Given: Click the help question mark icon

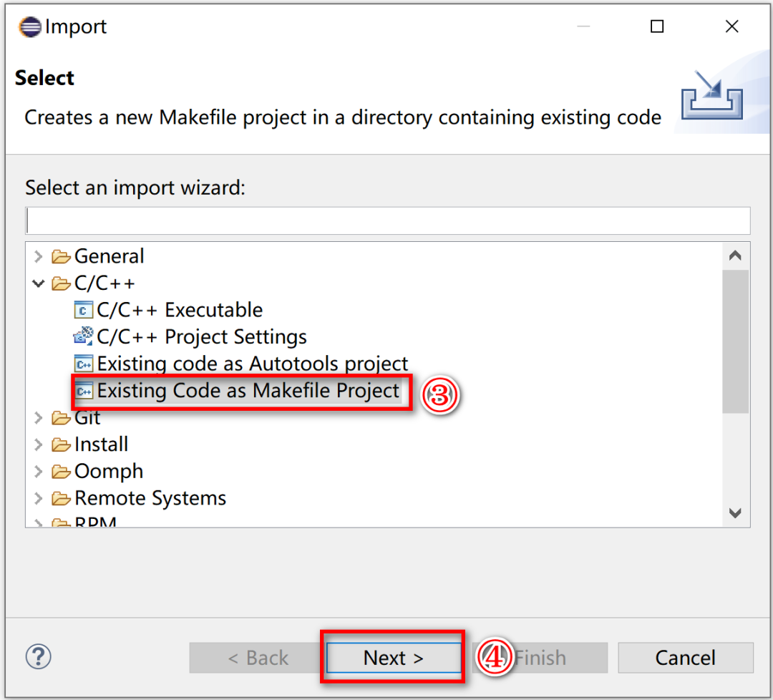Looking at the screenshot, I should point(38,656).
